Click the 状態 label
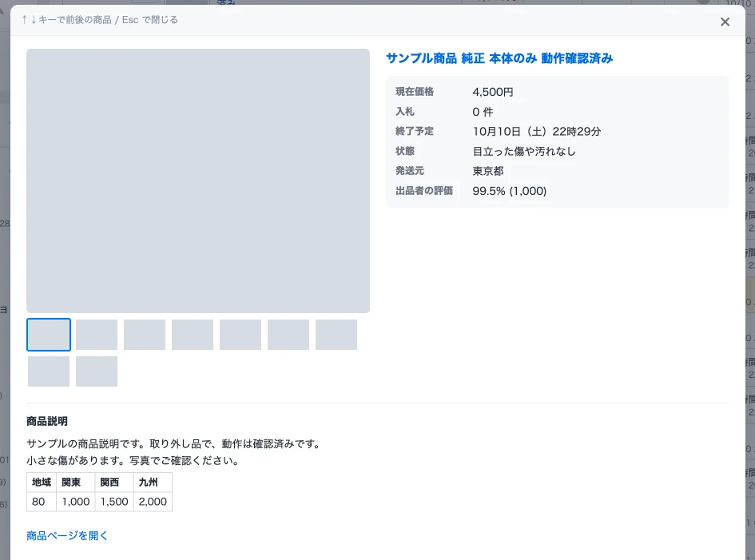The width and height of the screenshot is (755, 560). [x=405, y=151]
